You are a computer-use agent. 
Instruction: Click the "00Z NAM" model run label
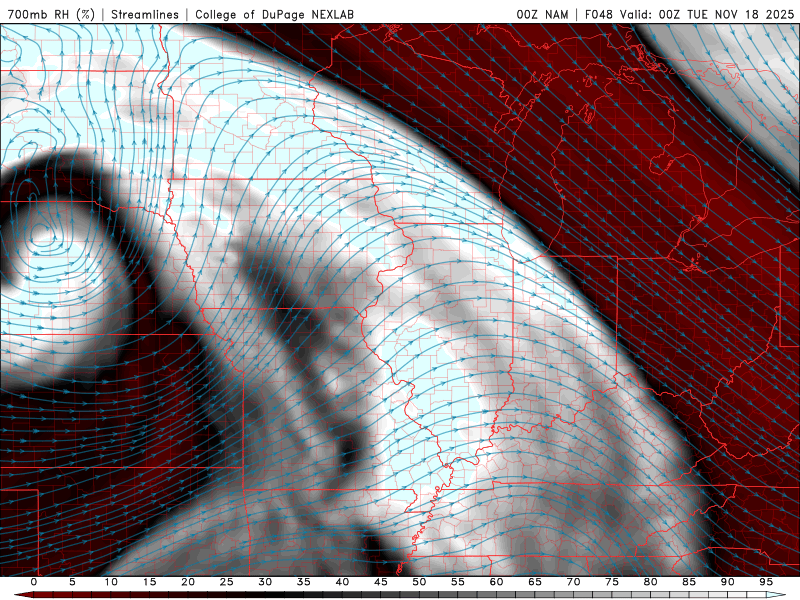tap(542, 14)
